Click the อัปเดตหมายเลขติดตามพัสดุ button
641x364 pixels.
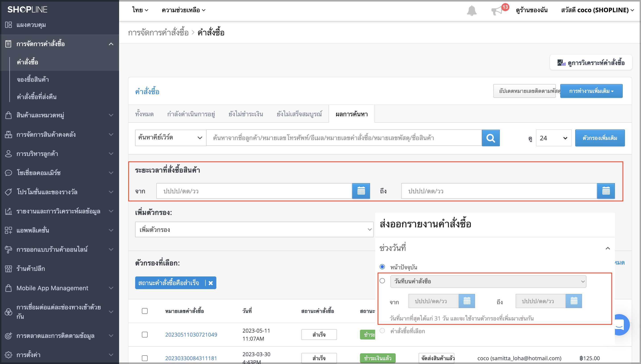coord(524,91)
